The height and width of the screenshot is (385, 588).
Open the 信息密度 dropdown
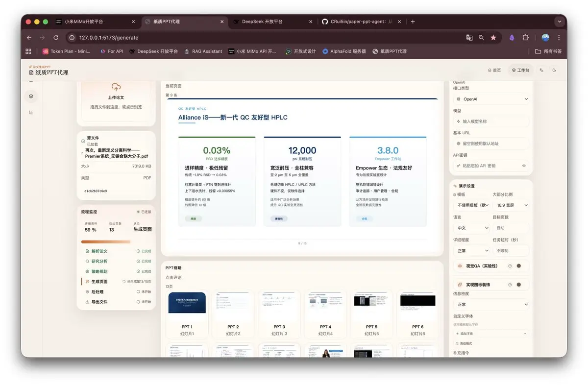coord(491,304)
